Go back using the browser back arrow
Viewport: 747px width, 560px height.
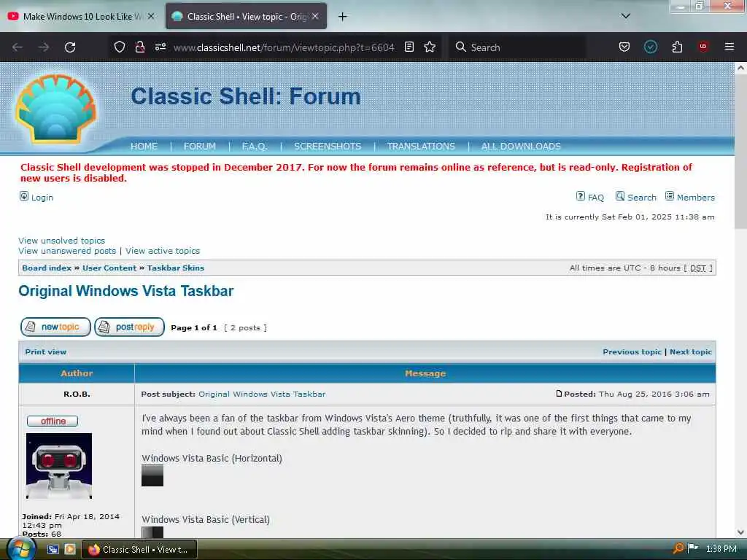pos(18,47)
